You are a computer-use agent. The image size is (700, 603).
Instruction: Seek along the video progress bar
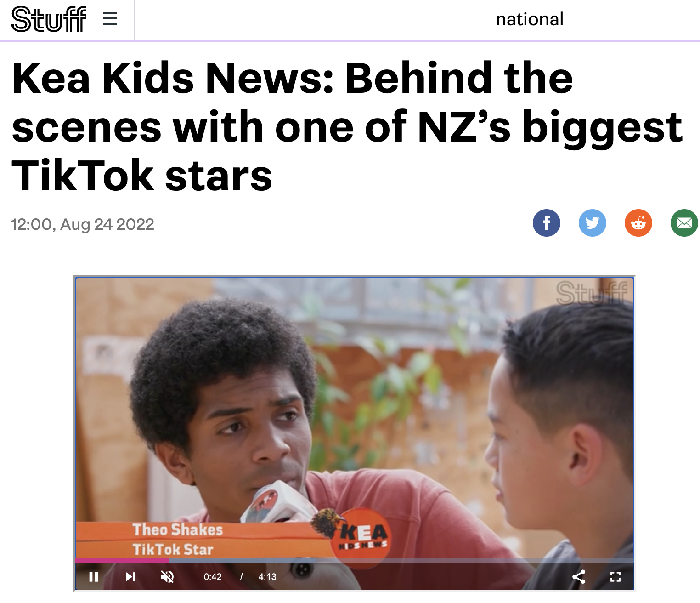click(x=355, y=561)
